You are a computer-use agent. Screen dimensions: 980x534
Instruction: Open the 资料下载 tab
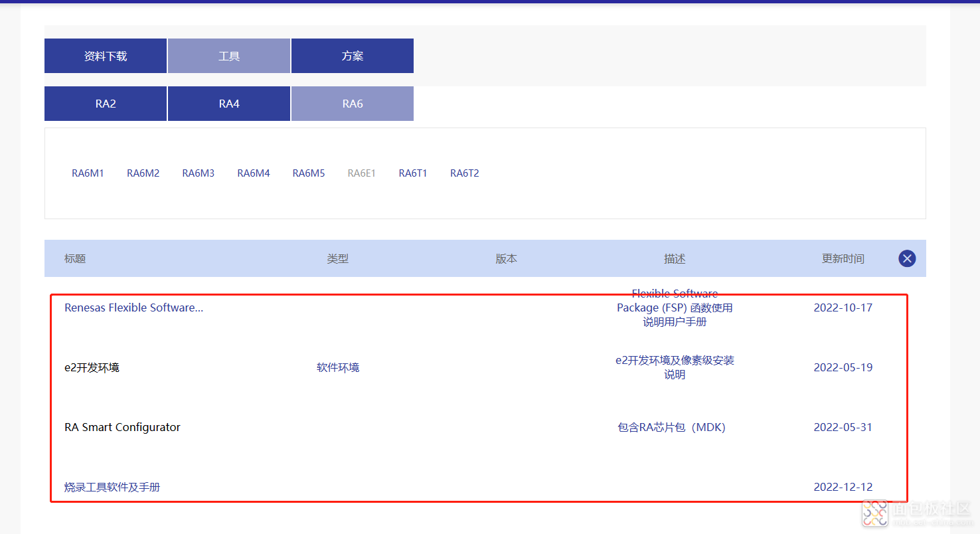click(x=106, y=56)
